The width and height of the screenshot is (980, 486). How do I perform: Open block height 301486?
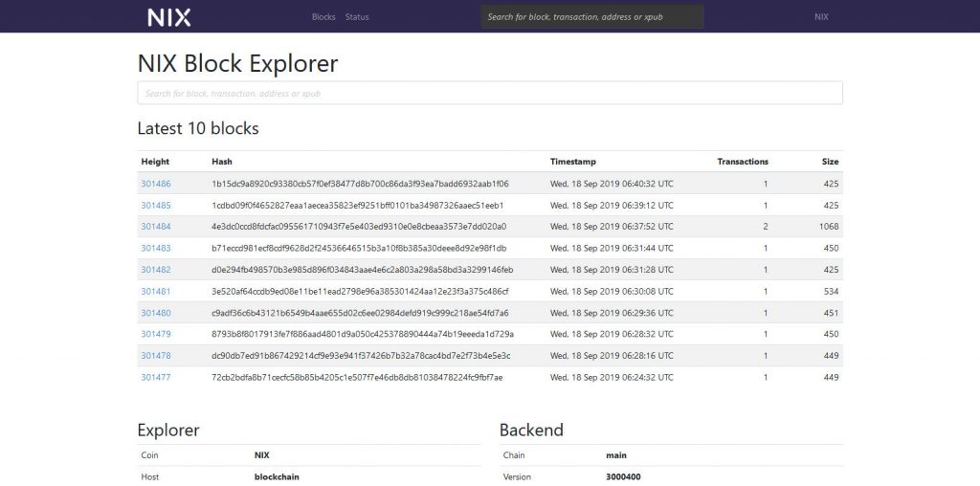pos(156,185)
